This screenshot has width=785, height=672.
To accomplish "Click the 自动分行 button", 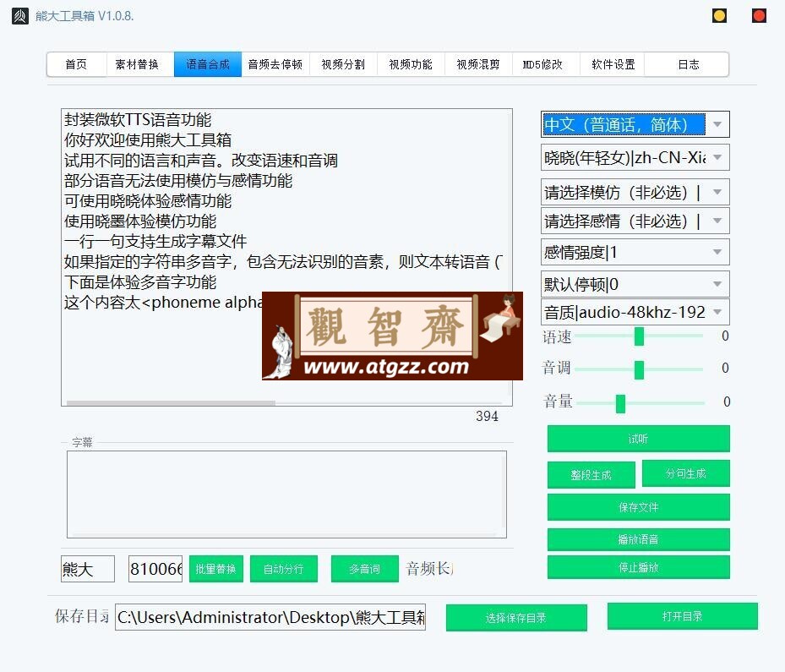I will coord(283,569).
